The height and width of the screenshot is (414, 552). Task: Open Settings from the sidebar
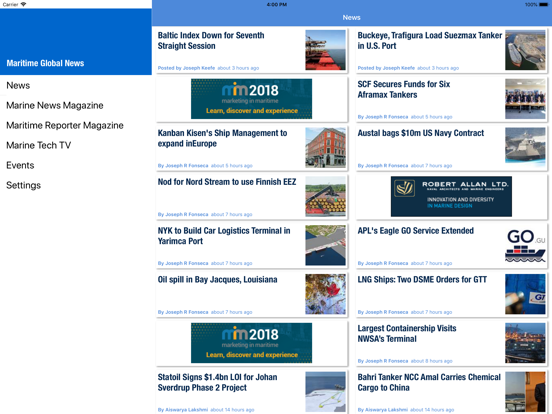click(x=76, y=185)
